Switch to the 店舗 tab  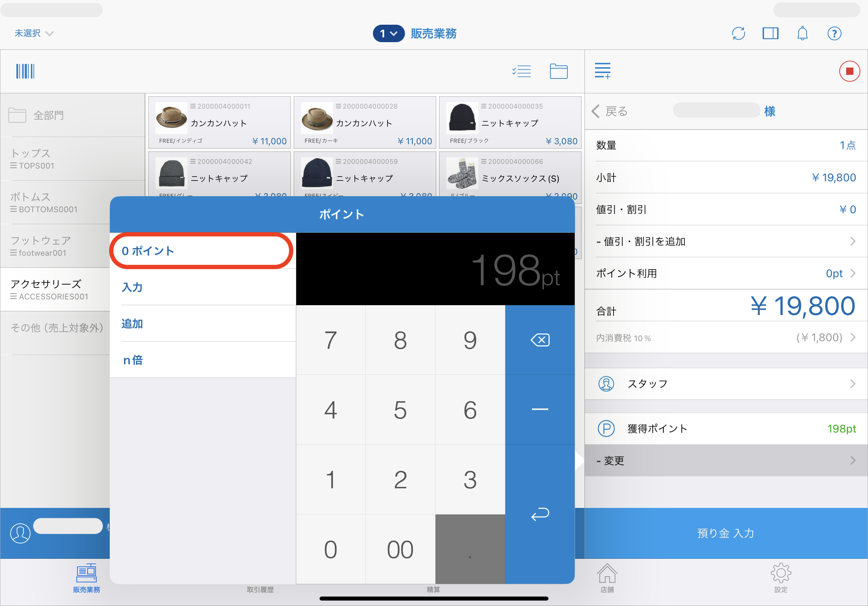point(607,578)
